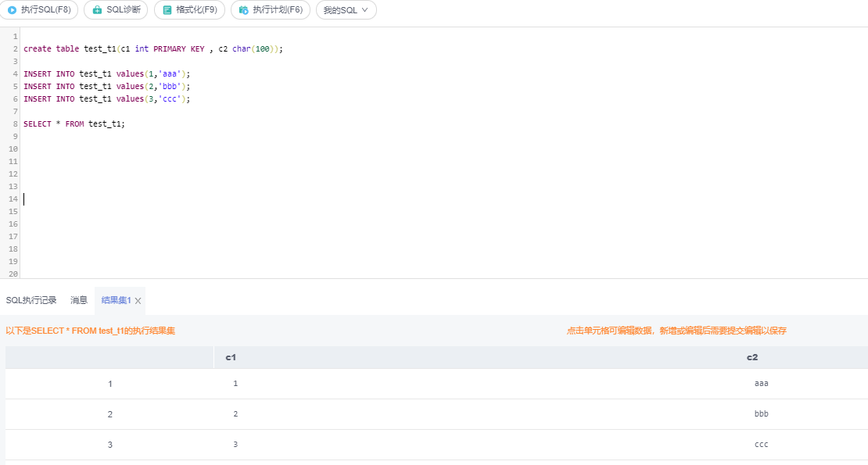
Task: Click the orange 以下是SELECT result description text
Action: pyautogui.click(x=90, y=331)
